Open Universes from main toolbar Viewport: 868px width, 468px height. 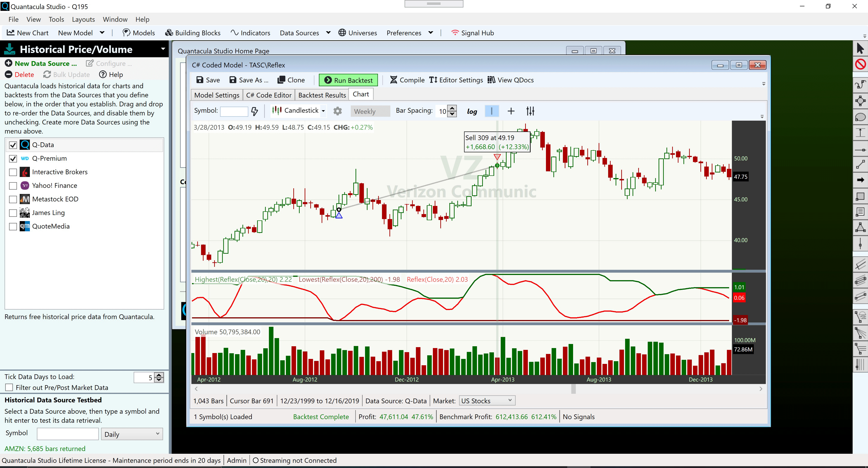tap(358, 33)
